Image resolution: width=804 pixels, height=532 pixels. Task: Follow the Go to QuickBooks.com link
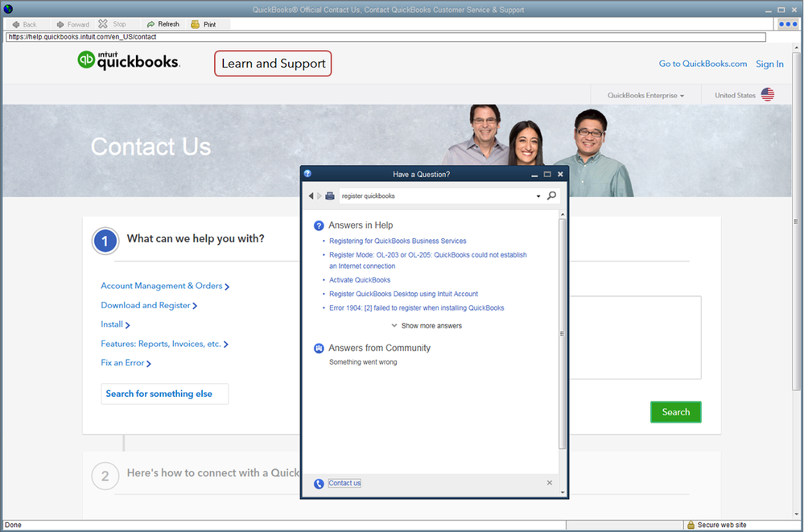click(x=703, y=64)
